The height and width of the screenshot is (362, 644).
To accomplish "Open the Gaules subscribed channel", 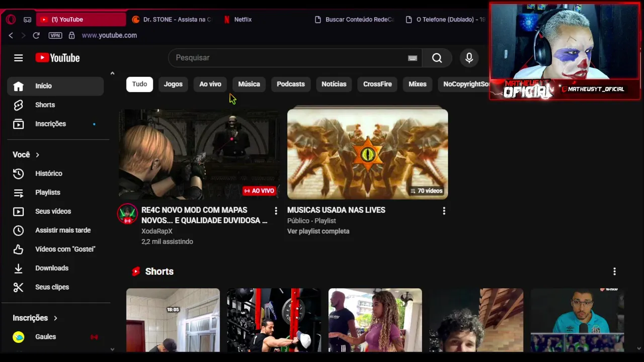I will [x=55, y=337].
